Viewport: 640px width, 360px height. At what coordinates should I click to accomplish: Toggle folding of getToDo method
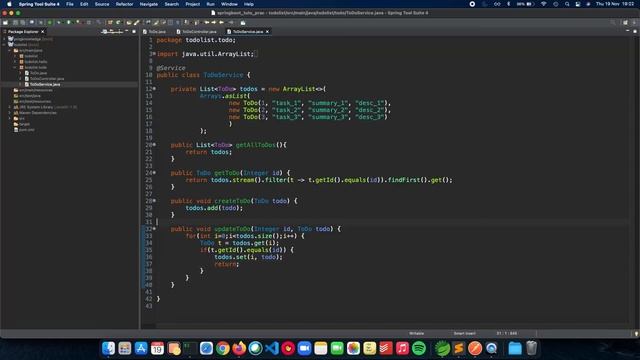click(154, 173)
